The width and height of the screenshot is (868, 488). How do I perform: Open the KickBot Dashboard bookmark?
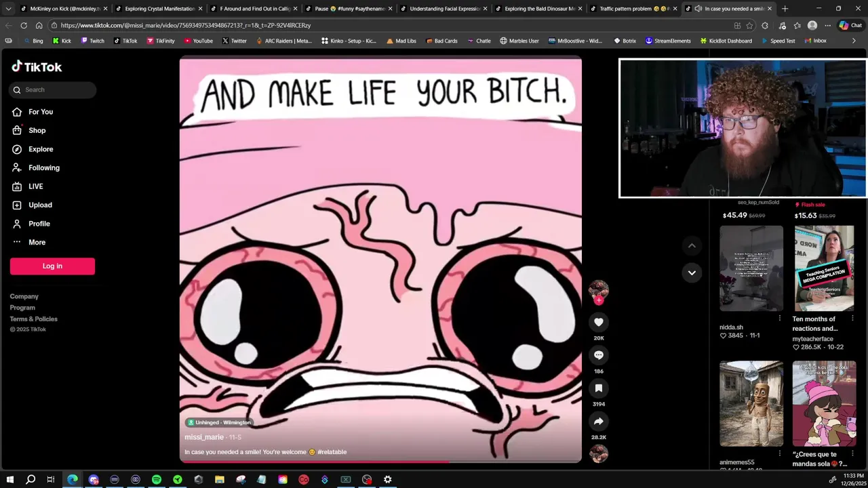(725, 41)
